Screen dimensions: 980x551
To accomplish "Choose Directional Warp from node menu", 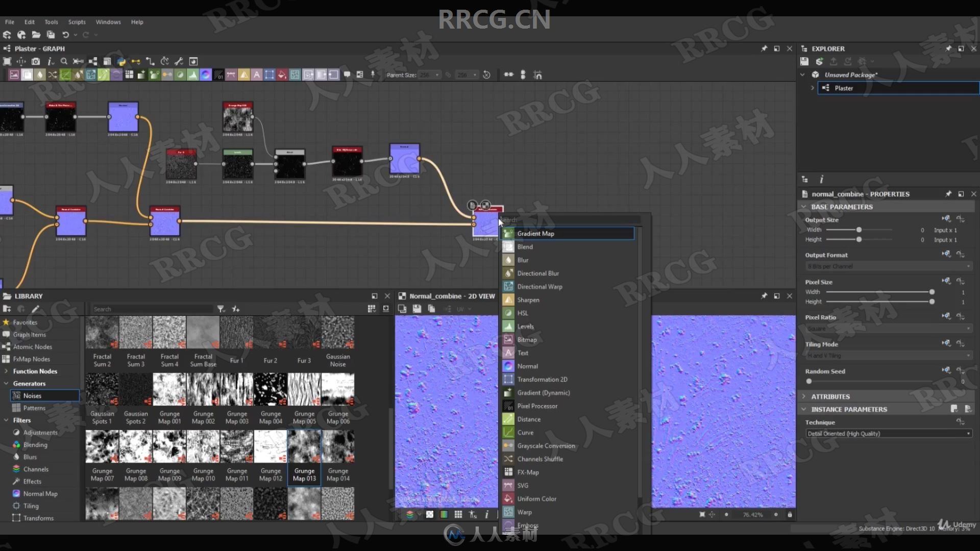I will pyautogui.click(x=568, y=287).
